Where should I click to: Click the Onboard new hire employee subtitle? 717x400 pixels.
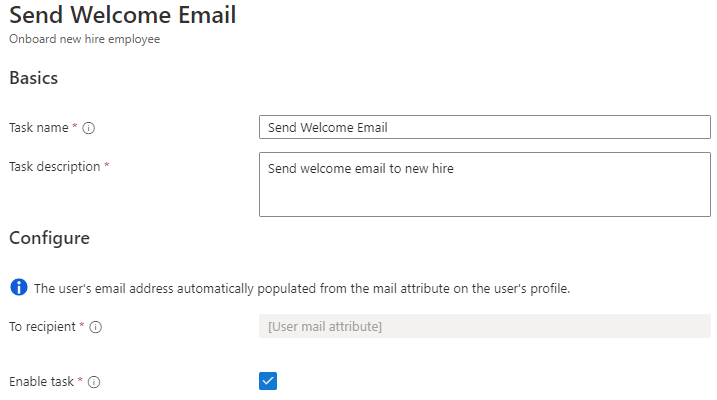84,39
